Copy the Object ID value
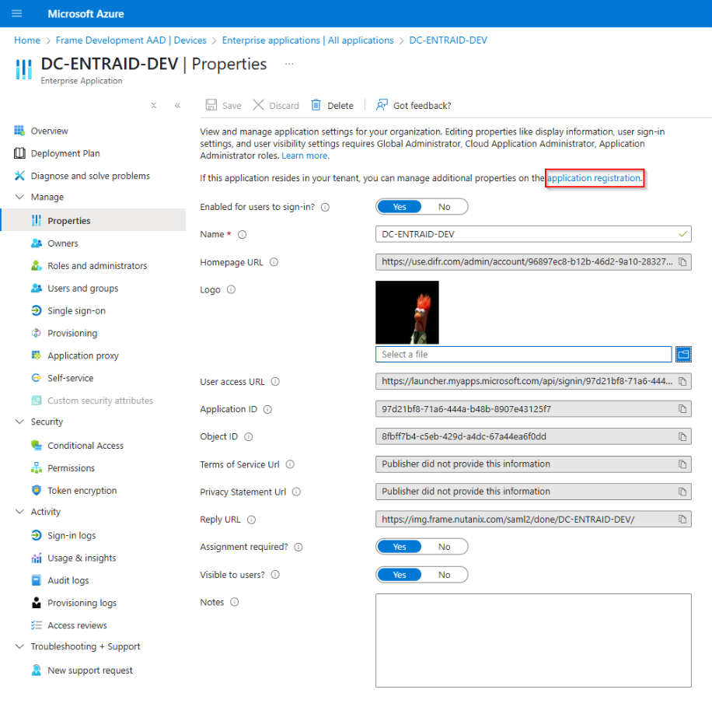The height and width of the screenshot is (728, 712). tap(682, 436)
